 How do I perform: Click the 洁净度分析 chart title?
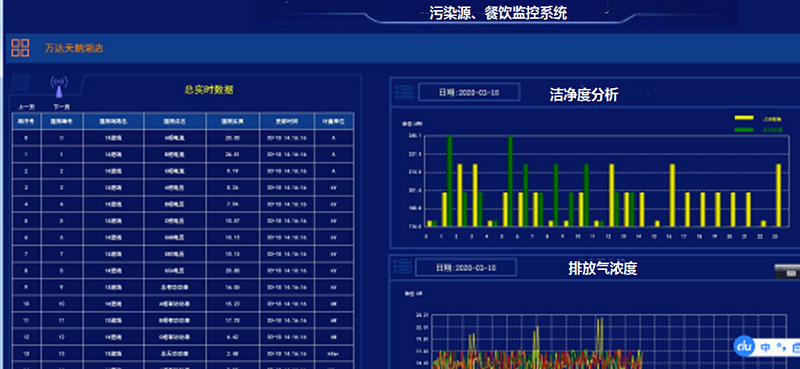point(584,95)
